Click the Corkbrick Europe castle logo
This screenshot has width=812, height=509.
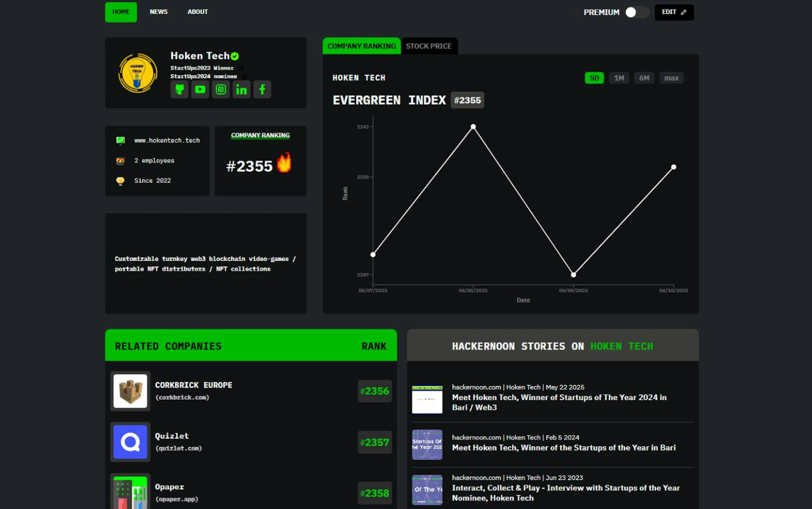pyautogui.click(x=130, y=391)
